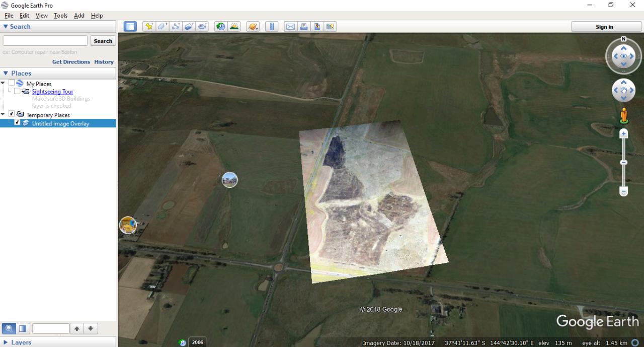Start the Record a Tour tool
The width and height of the screenshot is (644, 347).
coord(203,27)
